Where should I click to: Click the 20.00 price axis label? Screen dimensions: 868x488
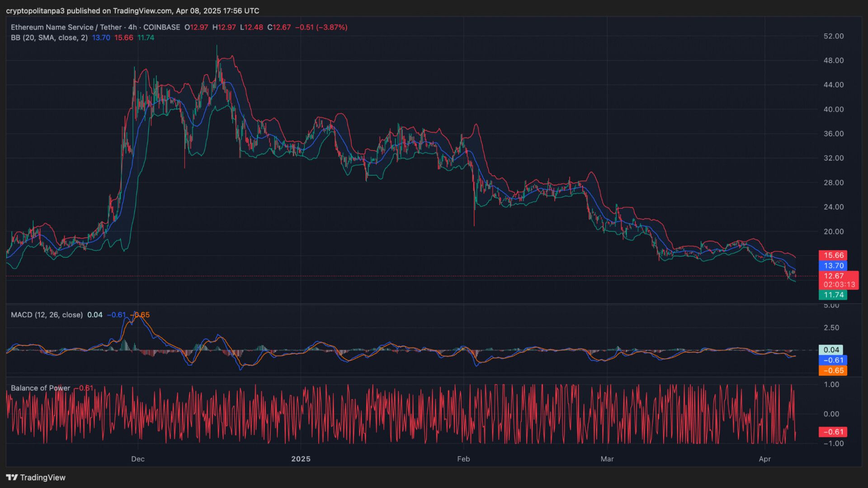pyautogui.click(x=834, y=231)
